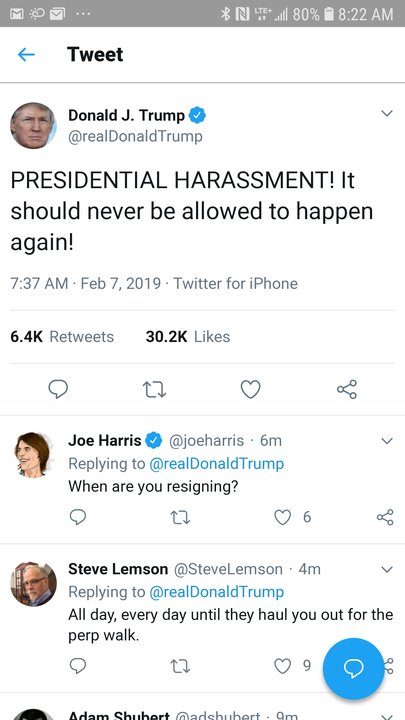
Task: Retweet Steve Lemson's reply
Action: tap(180, 666)
